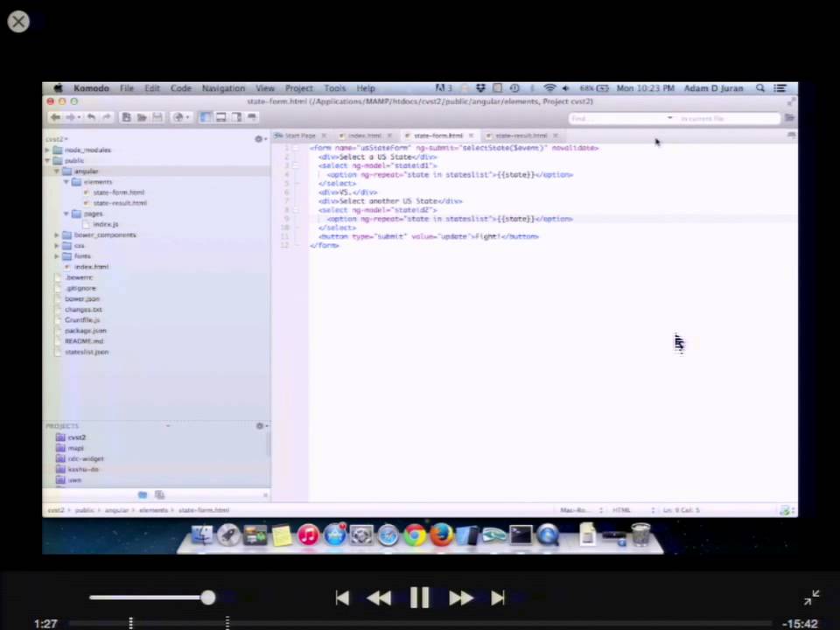Open the Apple menu

click(58, 88)
